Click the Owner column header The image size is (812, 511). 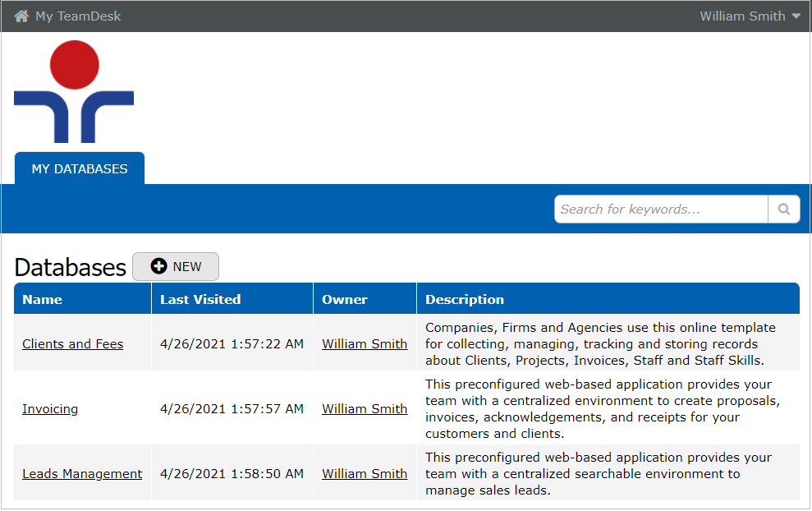[365, 299]
